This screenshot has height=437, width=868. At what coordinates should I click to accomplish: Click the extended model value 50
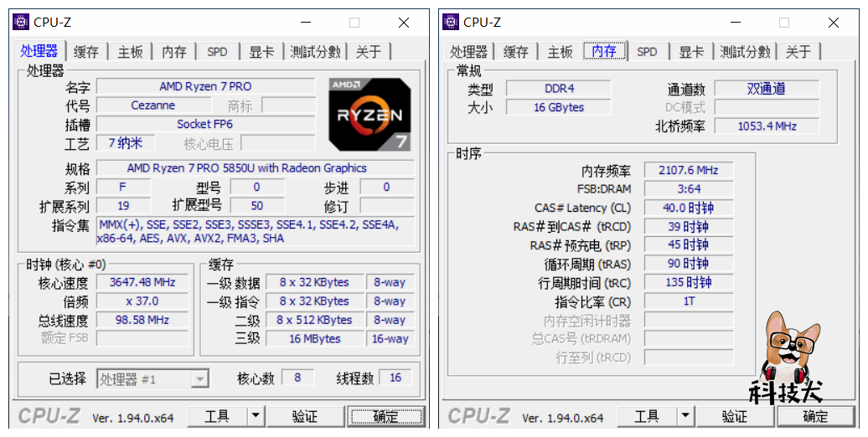pyautogui.click(x=257, y=206)
